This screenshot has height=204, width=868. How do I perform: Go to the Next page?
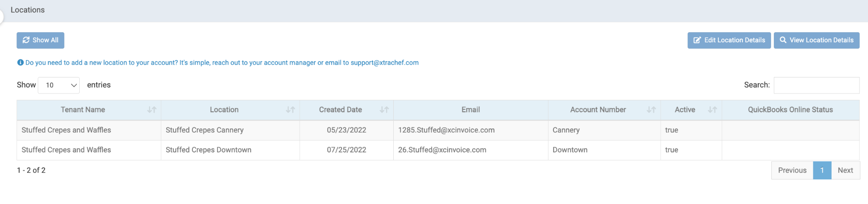point(845,170)
